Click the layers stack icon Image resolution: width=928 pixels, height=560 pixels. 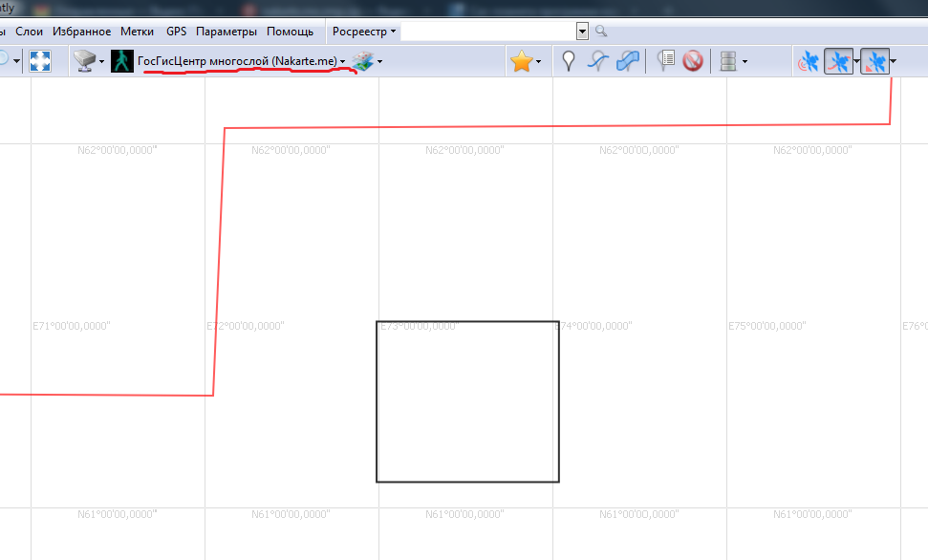click(x=362, y=61)
